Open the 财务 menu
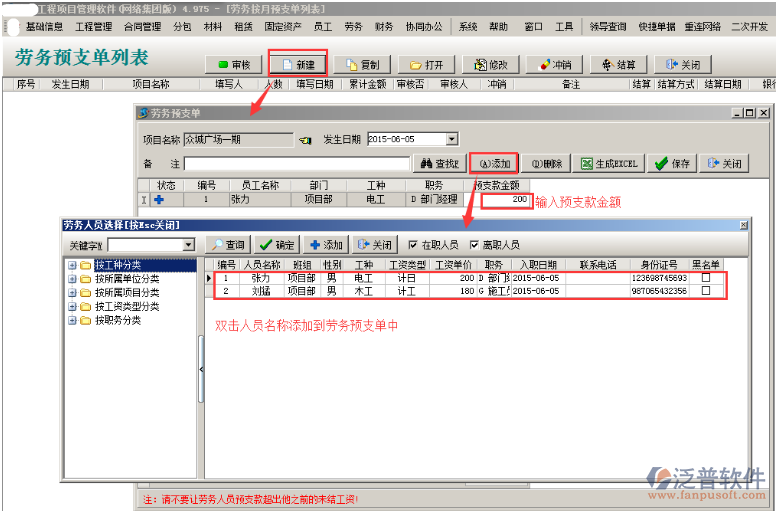 383,27
